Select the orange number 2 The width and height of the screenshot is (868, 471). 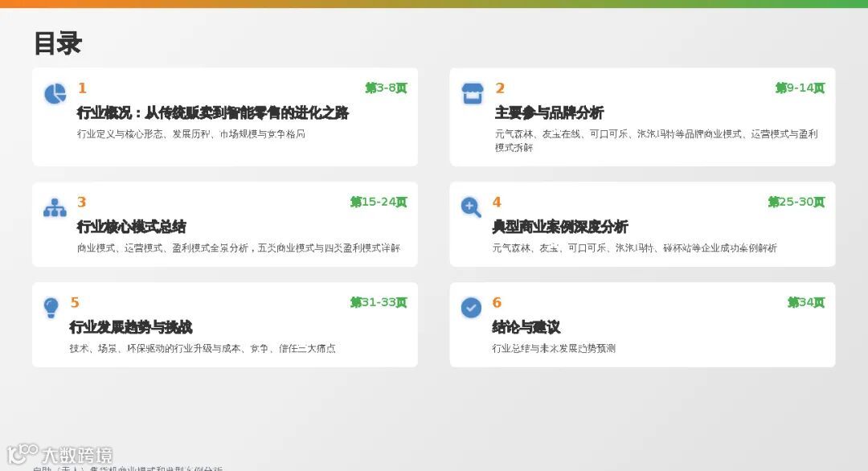tap(500, 88)
